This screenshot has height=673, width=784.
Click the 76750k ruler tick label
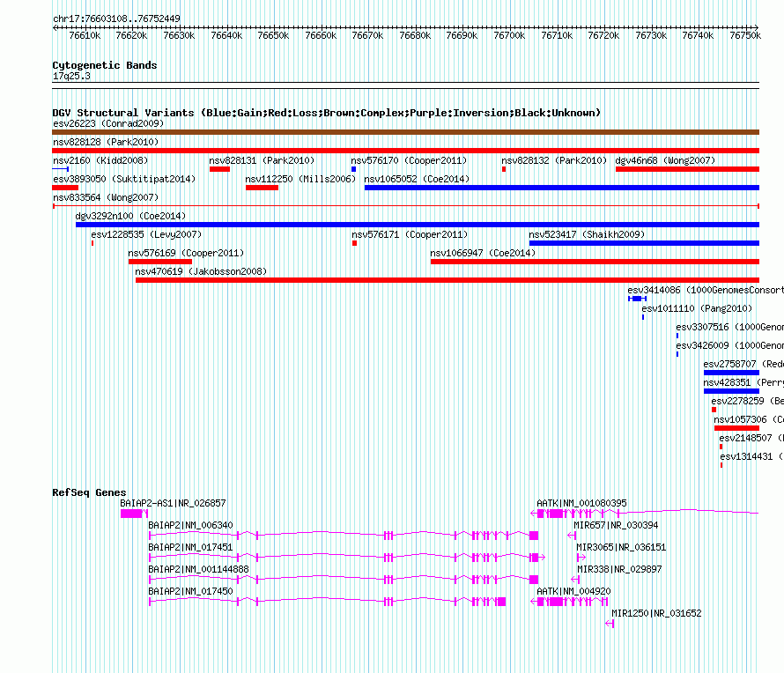[745, 35]
